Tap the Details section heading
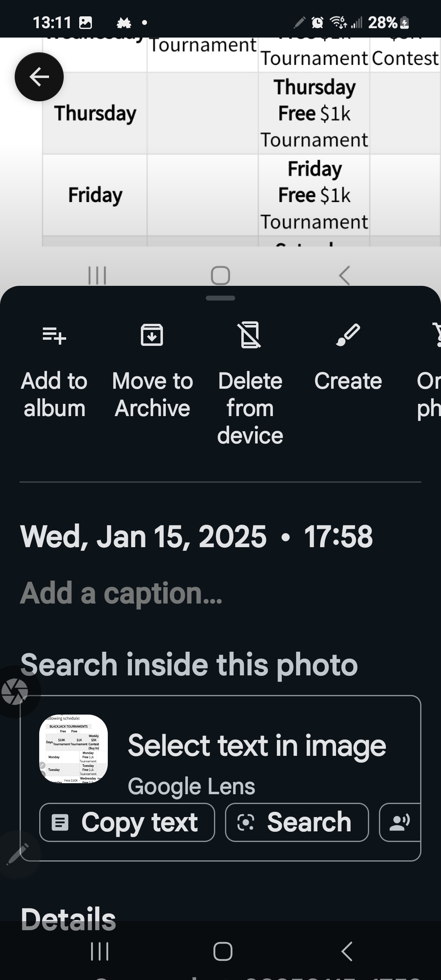The width and height of the screenshot is (441, 980). [x=68, y=919]
